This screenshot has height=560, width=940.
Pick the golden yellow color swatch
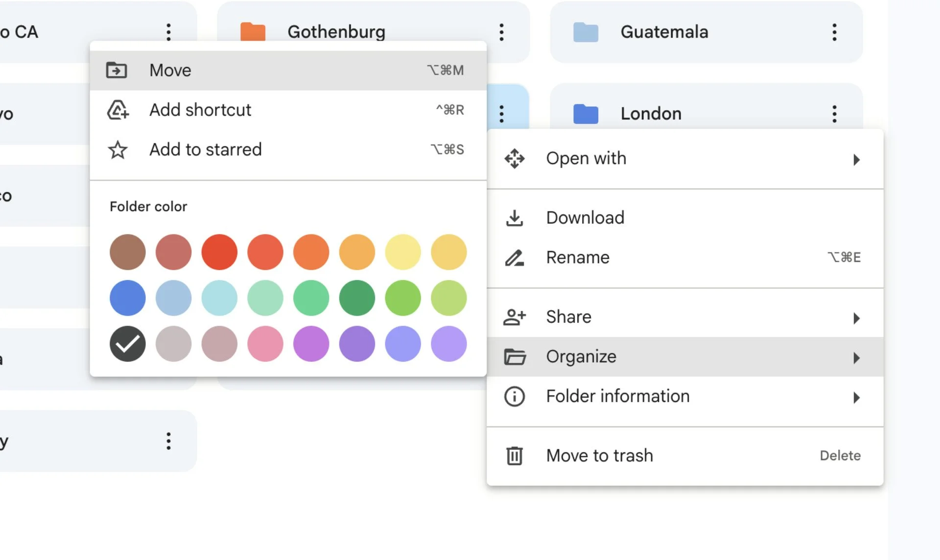[x=448, y=252]
